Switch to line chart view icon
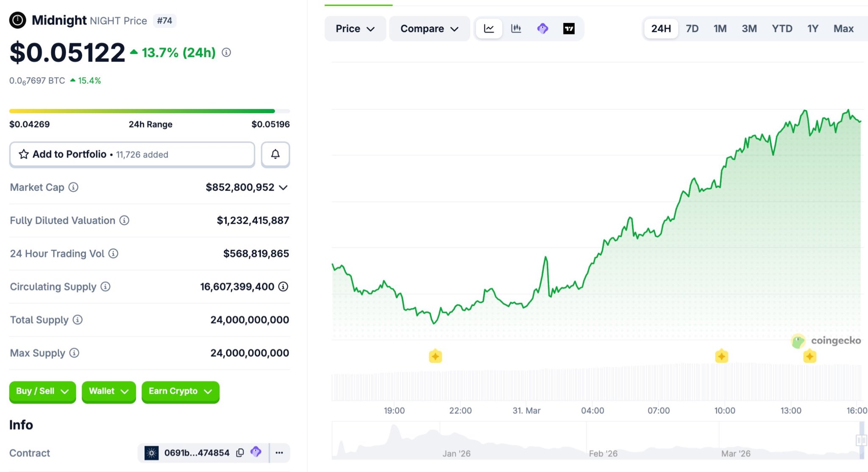Image resolution: width=868 pixels, height=472 pixels. [489, 28]
